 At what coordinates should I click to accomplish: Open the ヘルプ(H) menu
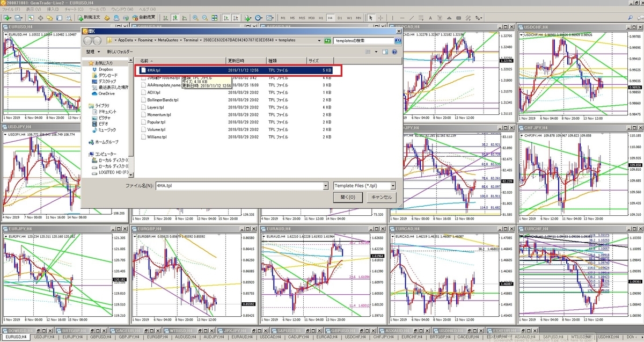pos(147,10)
